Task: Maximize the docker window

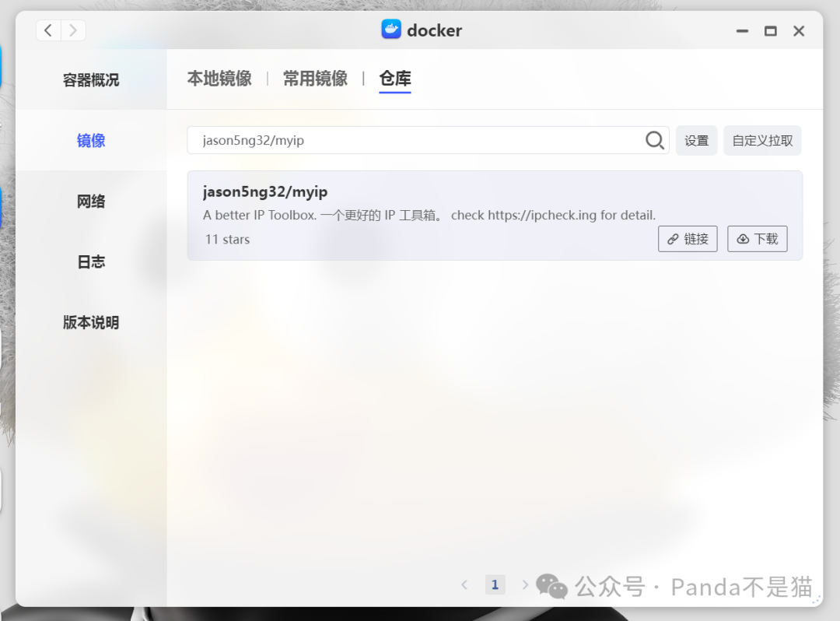Action: coord(770,31)
